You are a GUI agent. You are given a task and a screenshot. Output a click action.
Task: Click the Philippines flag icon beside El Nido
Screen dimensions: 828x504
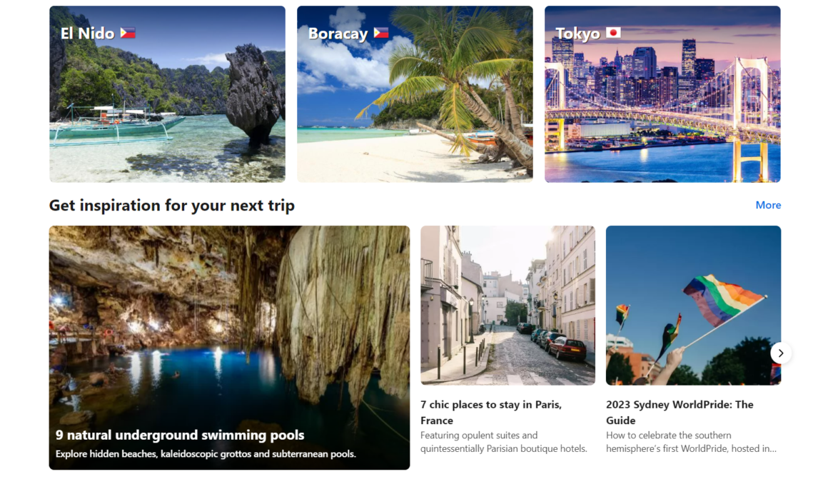(x=128, y=34)
